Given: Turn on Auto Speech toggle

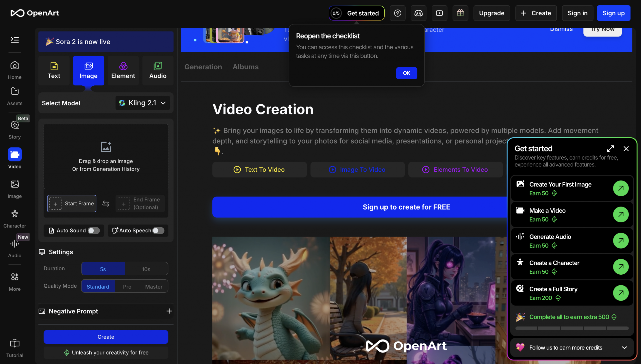Looking at the screenshot, I should [x=158, y=230].
